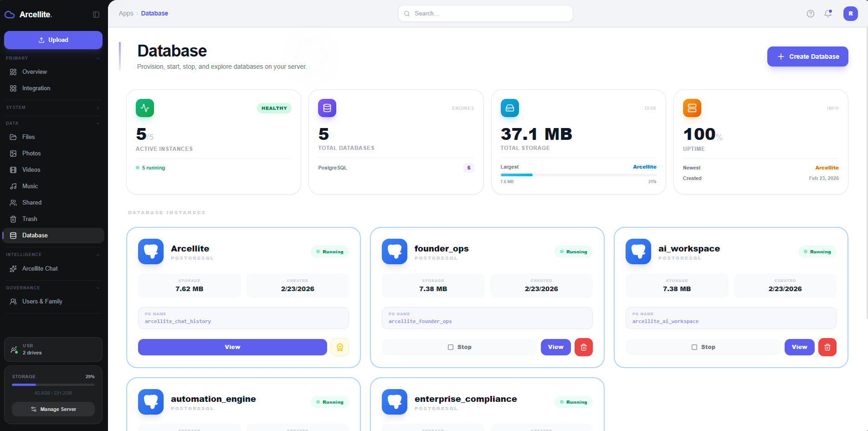Open the notification bell
Viewport: 868px width, 431px height.
[828, 14]
